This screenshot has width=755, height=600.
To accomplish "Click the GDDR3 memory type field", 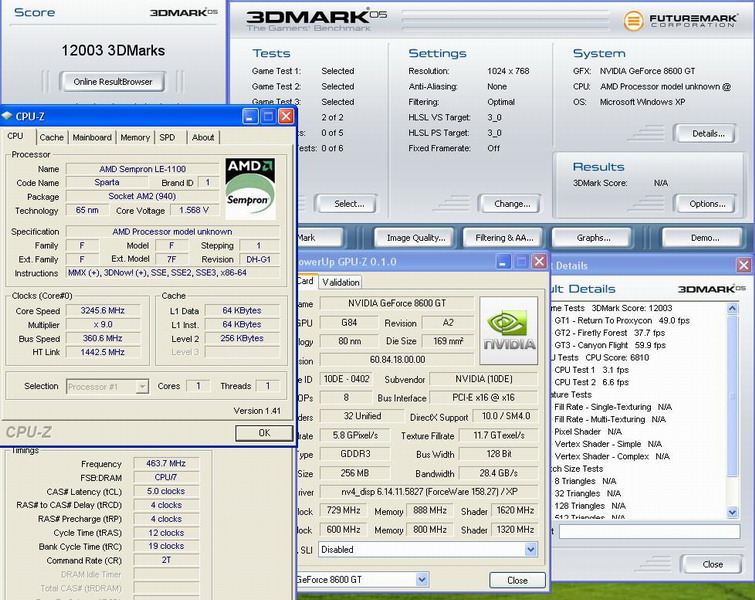I will pyautogui.click(x=355, y=454).
